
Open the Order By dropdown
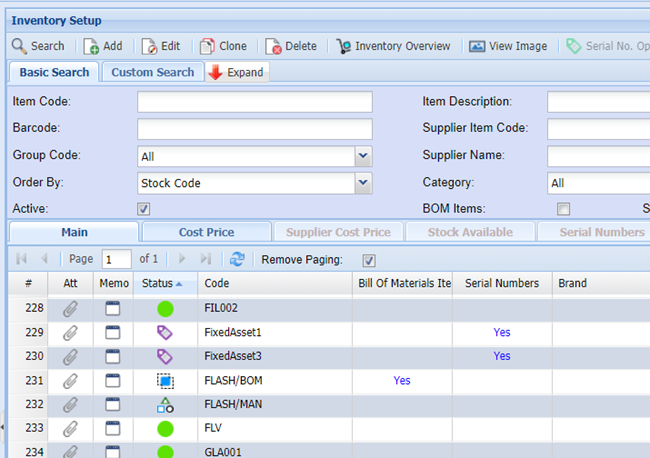[x=363, y=183]
